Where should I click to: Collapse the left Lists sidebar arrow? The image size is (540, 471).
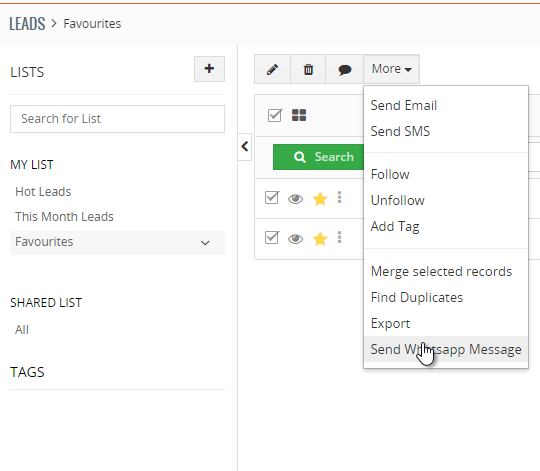pos(245,147)
